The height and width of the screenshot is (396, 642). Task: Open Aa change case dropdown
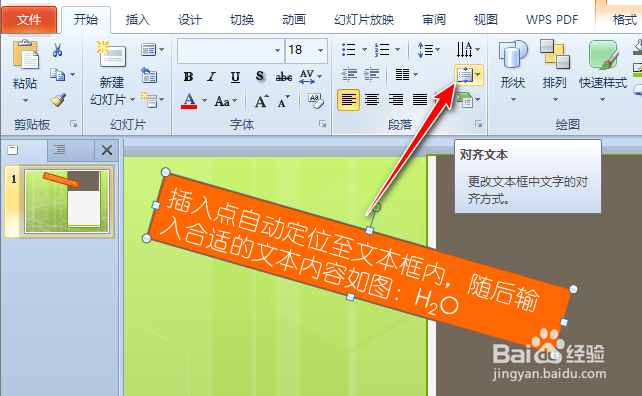click(x=225, y=101)
